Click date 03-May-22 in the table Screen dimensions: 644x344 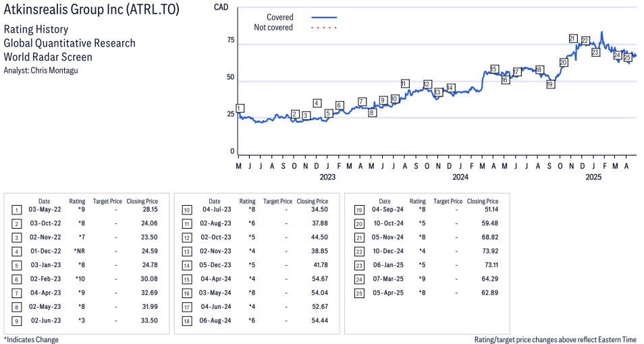point(45,209)
